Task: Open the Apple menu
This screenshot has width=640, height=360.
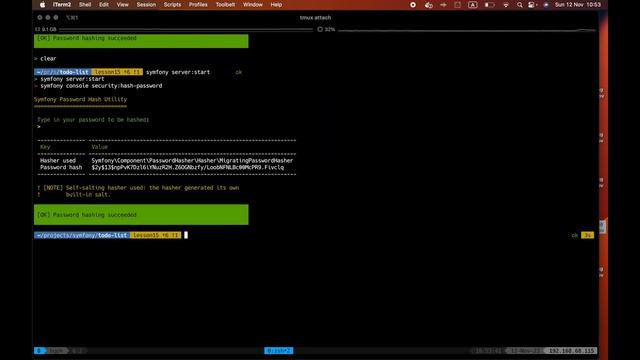Action: pyautogui.click(x=42, y=5)
